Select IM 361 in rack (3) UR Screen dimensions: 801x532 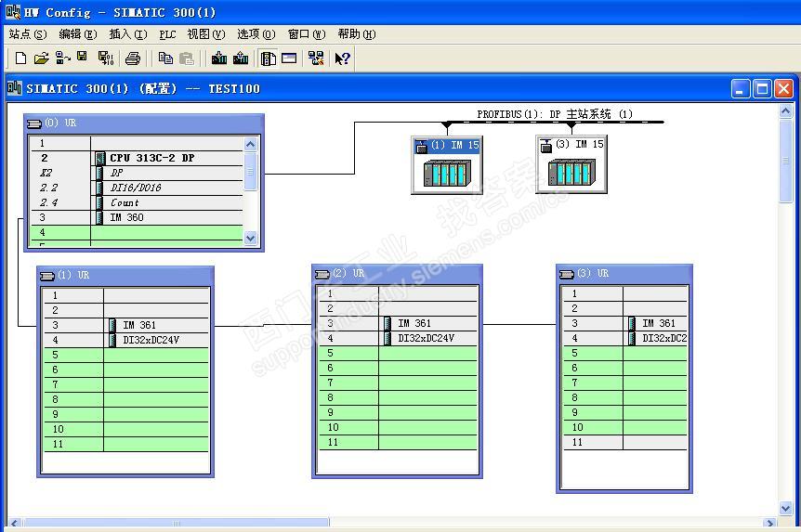(x=625, y=323)
